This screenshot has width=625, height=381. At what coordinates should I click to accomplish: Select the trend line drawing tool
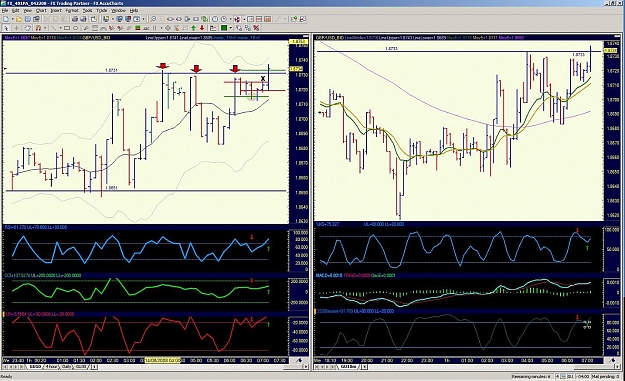(x=53, y=28)
